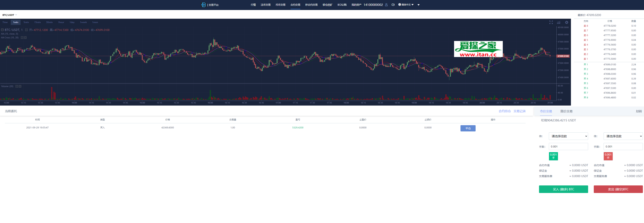Click sell order 卖 8 price 47778.0200
The height and width of the screenshot is (223, 644).
[x=609, y=26]
